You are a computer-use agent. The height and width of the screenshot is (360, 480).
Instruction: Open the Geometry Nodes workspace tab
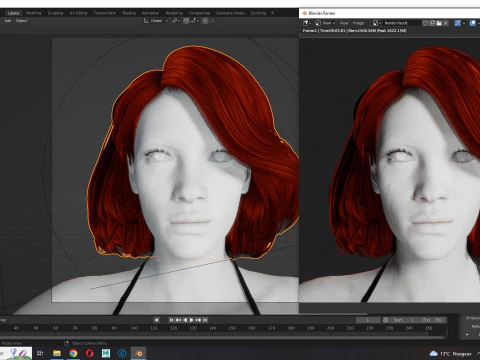(x=230, y=13)
